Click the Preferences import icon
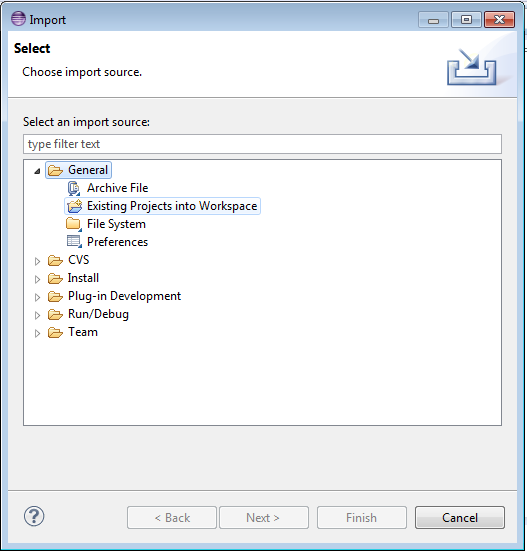The image size is (527, 551). [x=74, y=242]
